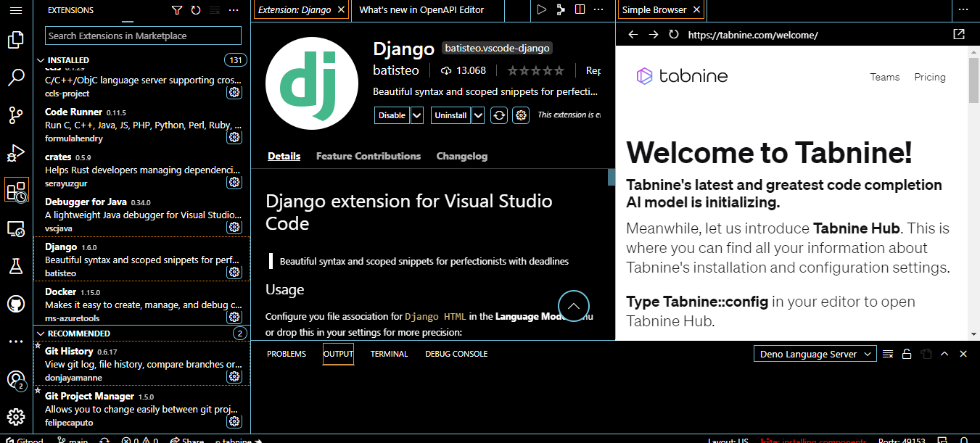The image size is (980, 443).
Task: Open manage gear for Git Project Manager
Action: [234, 421]
